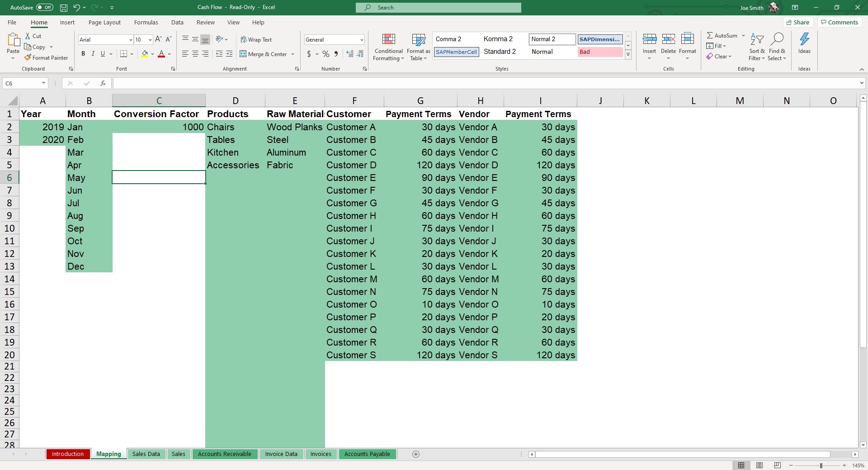The width and height of the screenshot is (868, 470).
Task: Click the AutoSum sigma icon
Action: tap(710, 35)
